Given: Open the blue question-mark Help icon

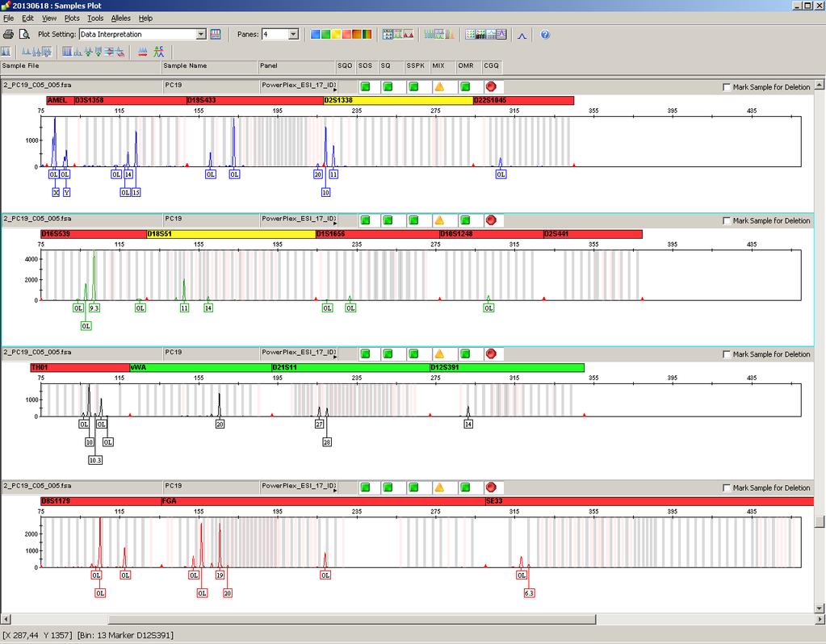Looking at the screenshot, I should coord(545,34).
